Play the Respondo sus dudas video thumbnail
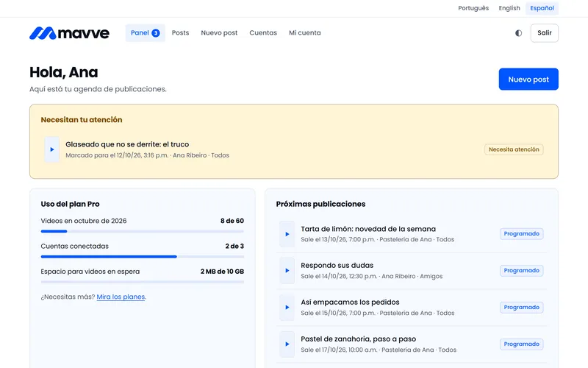This screenshot has width=588, height=368. pyautogui.click(x=287, y=271)
